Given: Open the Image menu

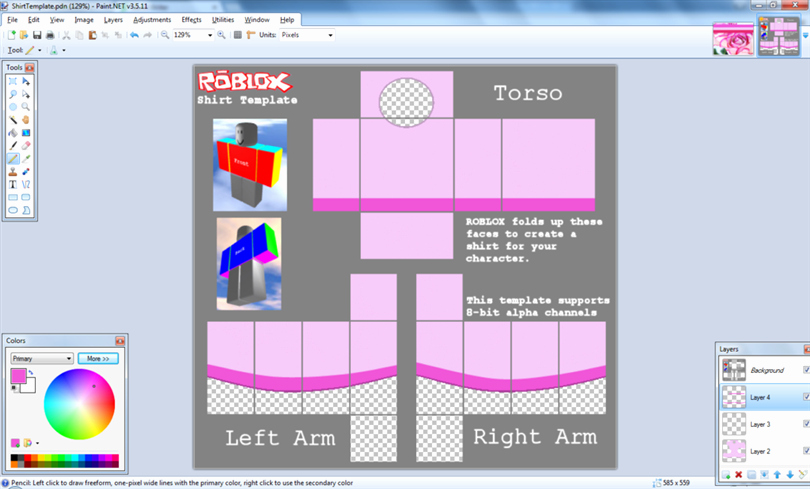Looking at the screenshot, I should [x=84, y=20].
